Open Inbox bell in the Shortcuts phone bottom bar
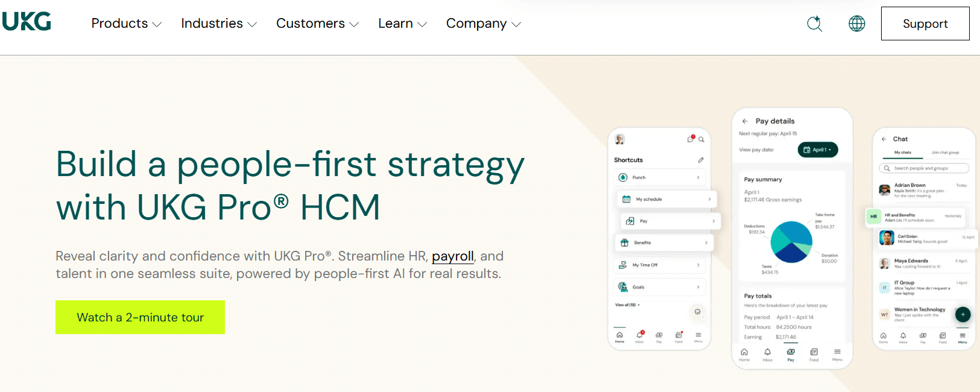The height and width of the screenshot is (392, 980). click(x=639, y=337)
